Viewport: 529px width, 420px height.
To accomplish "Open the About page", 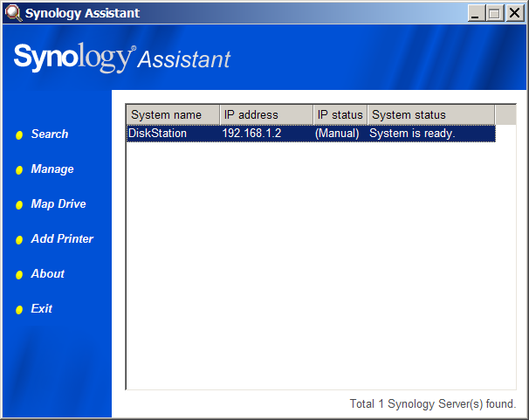I will [x=47, y=273].
